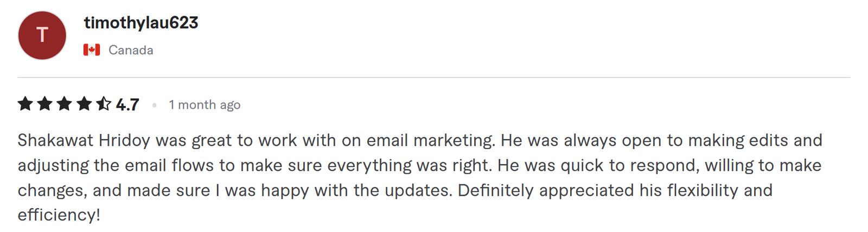Select the Canada country label
The image size is (868, 232).
click(131, 50)
